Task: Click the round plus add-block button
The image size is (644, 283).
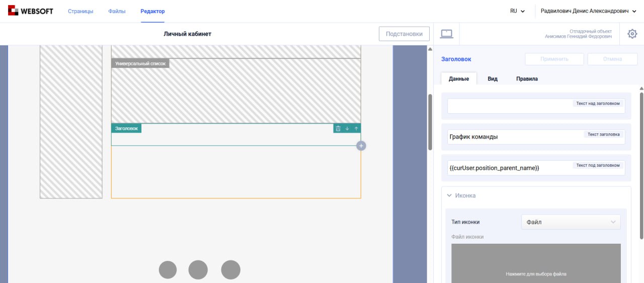Action: click(x=361, y=146)
